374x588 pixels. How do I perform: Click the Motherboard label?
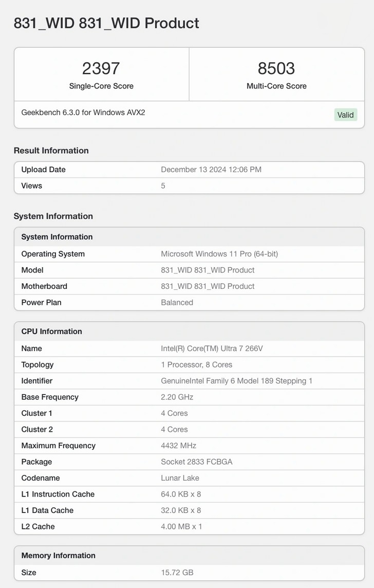[x=44, y=286]
